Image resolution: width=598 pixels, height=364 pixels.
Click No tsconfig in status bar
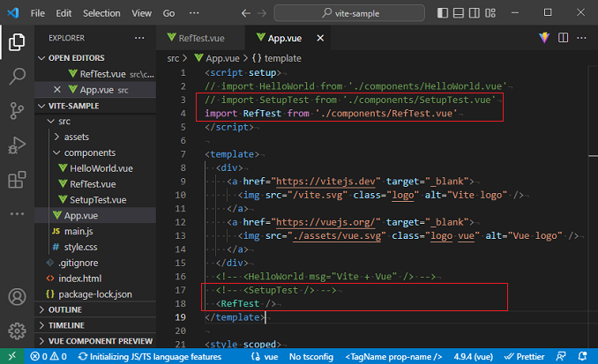point(311,356)
